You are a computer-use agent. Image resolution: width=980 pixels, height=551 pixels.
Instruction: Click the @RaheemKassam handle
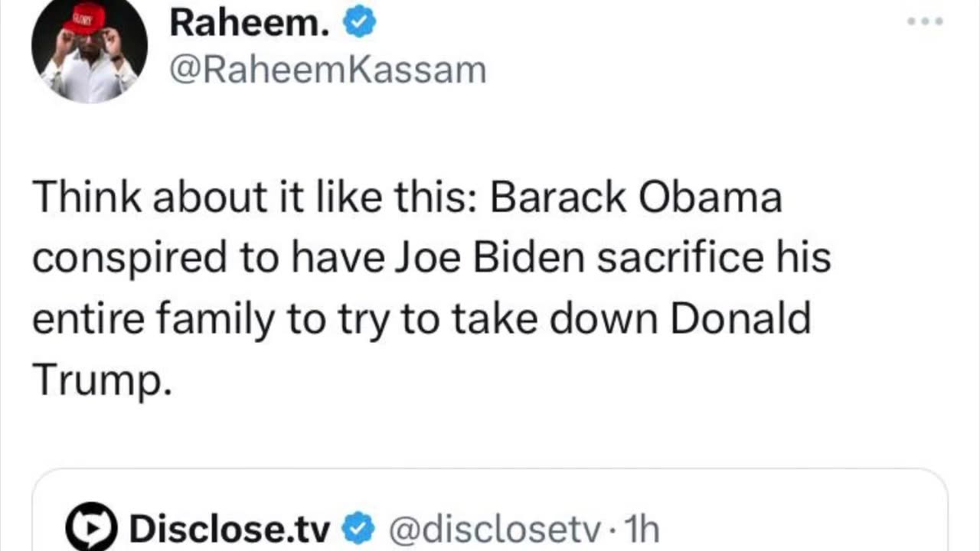tap(327, 70)
